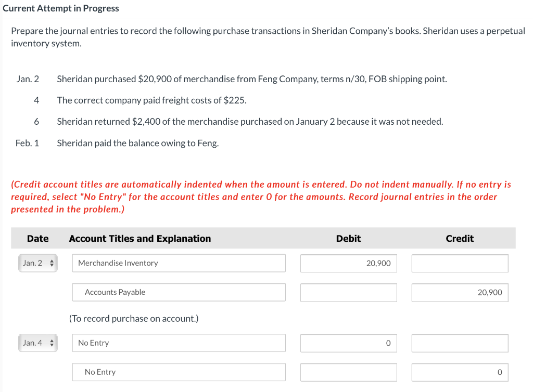Click the debit field containing 20,900
The height and width of the screenshot is (392, 533).
pyautogui.click(x=348, y=263)
